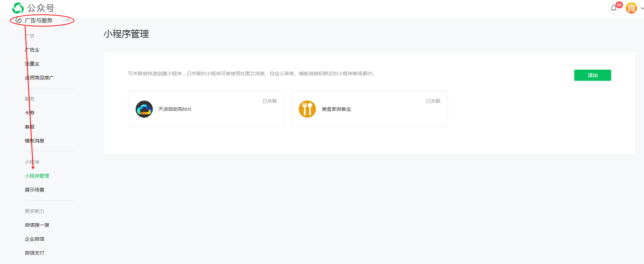Open 企业微信 in the sidebar
The image size is (644, 264).
point(35,239)
